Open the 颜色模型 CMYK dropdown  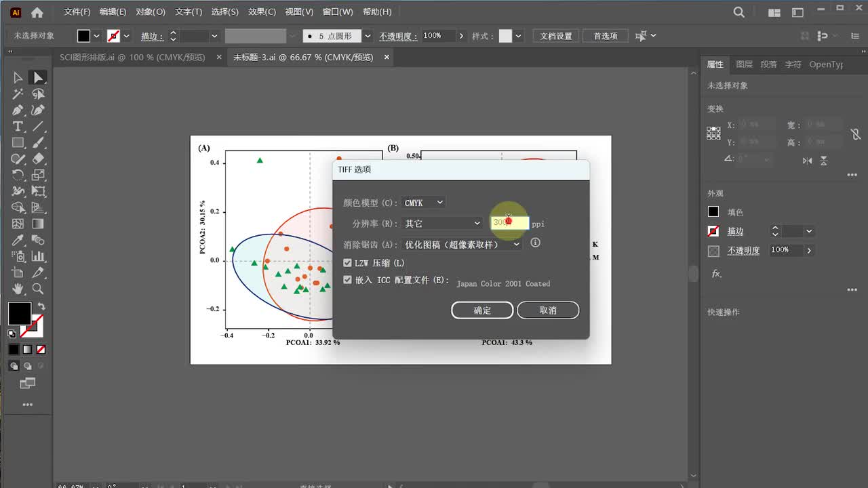[424, 203]
